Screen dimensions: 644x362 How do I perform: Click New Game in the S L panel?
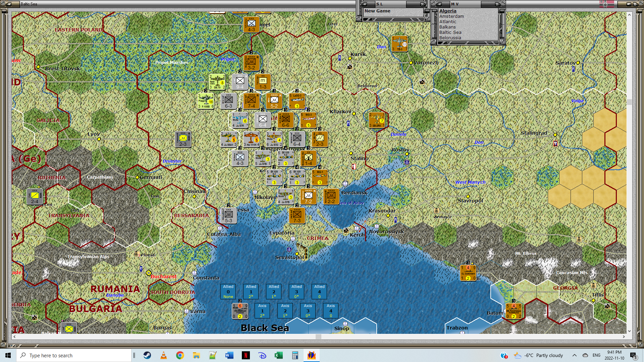[377, 11]
